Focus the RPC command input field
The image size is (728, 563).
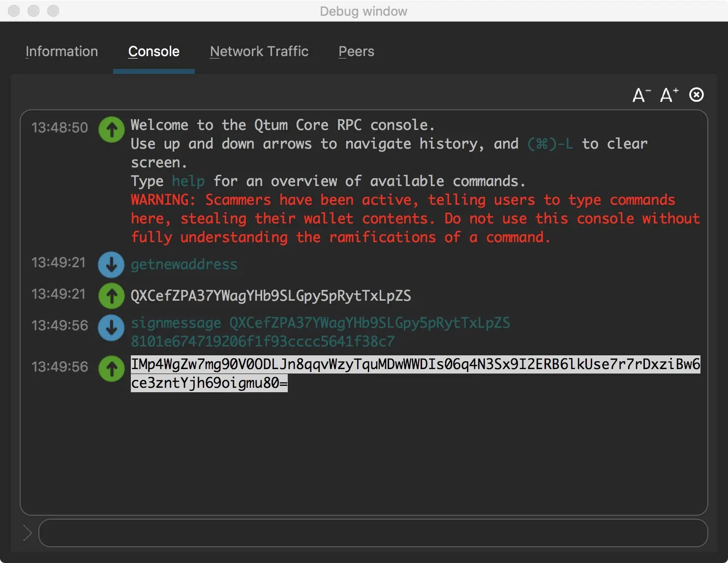click(373, 532)
